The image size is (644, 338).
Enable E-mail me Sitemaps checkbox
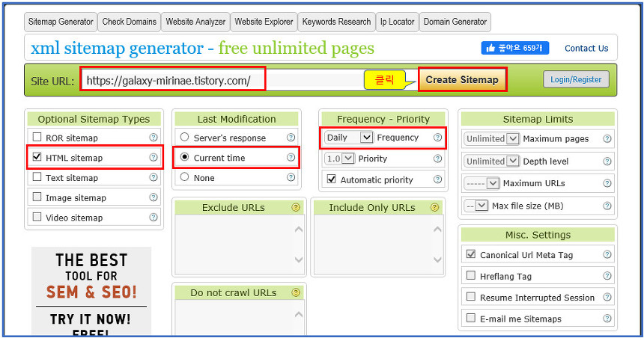click(471, 318)
